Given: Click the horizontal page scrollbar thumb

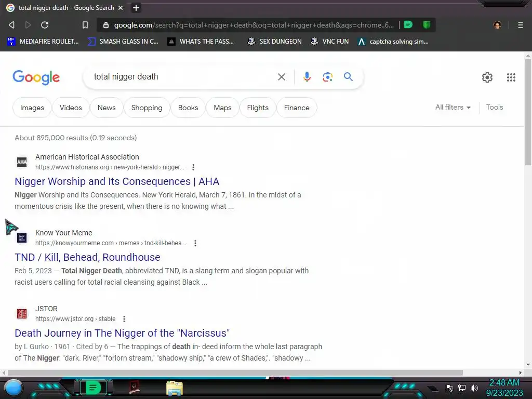Looking at the screenshot, I should click(x=235, y=373).
